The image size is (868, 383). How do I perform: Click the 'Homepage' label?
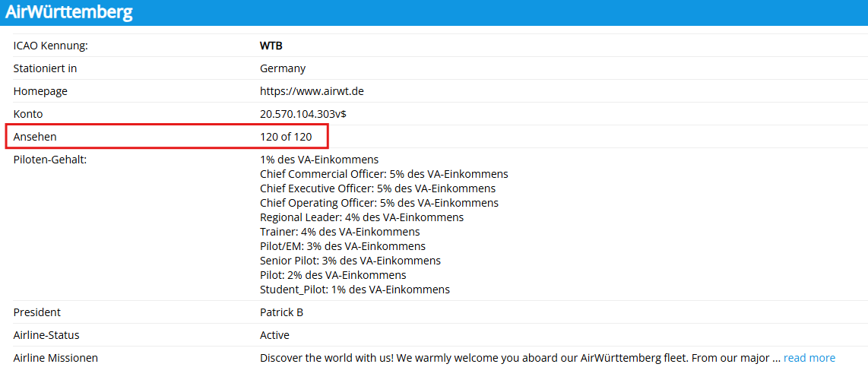coord(40,91)
